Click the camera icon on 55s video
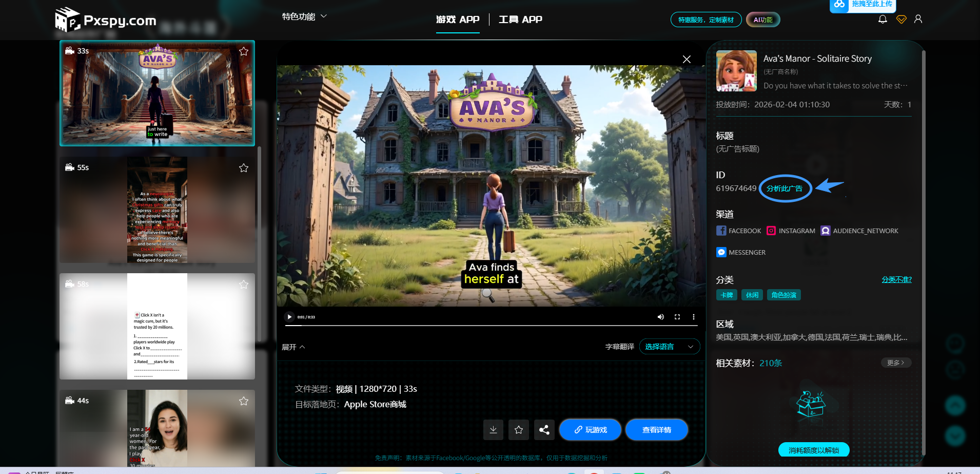 70,167
